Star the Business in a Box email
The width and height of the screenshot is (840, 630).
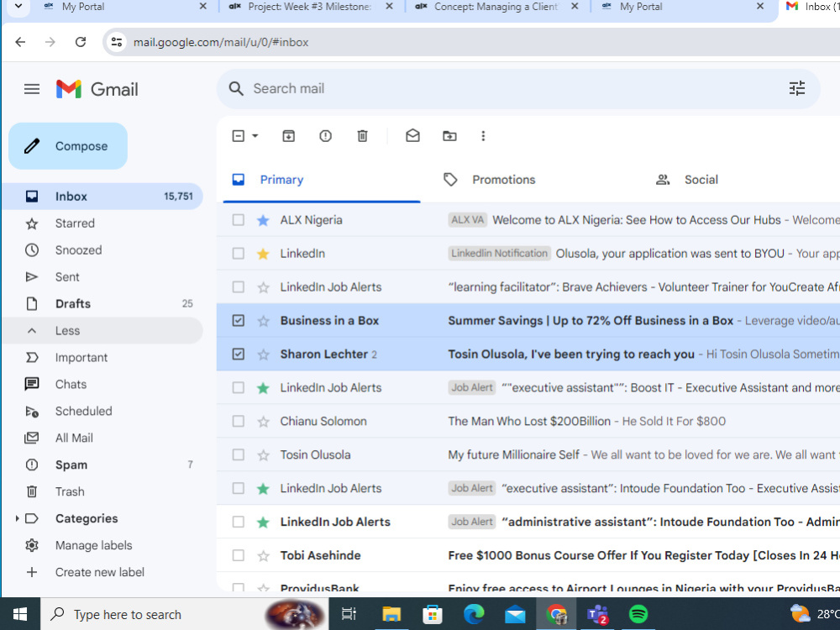(x=263, y=321)
